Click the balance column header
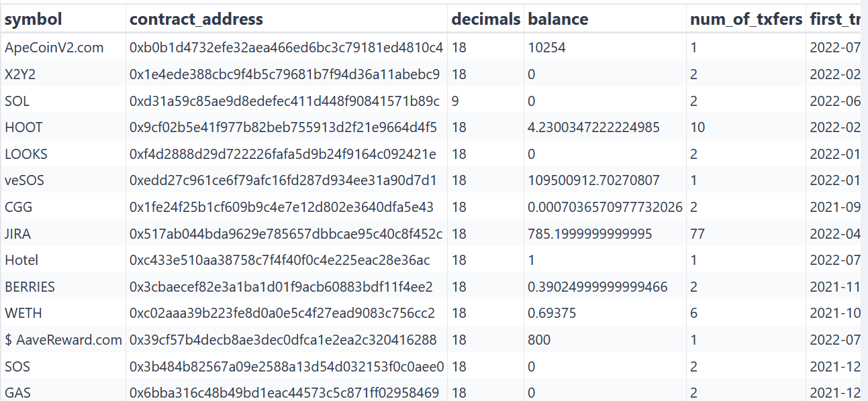Viewport: 868px width, 401px height. click(559, 19)
